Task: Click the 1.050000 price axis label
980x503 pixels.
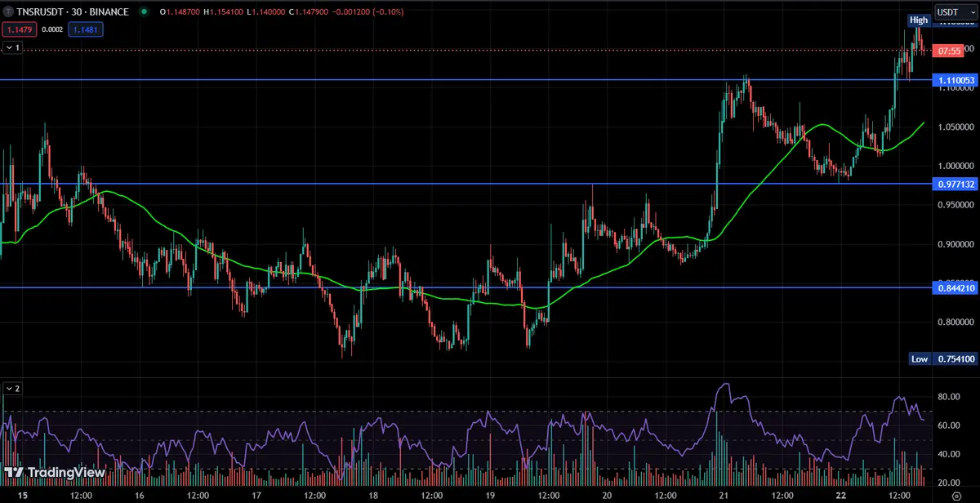Action: coord(955,127)
